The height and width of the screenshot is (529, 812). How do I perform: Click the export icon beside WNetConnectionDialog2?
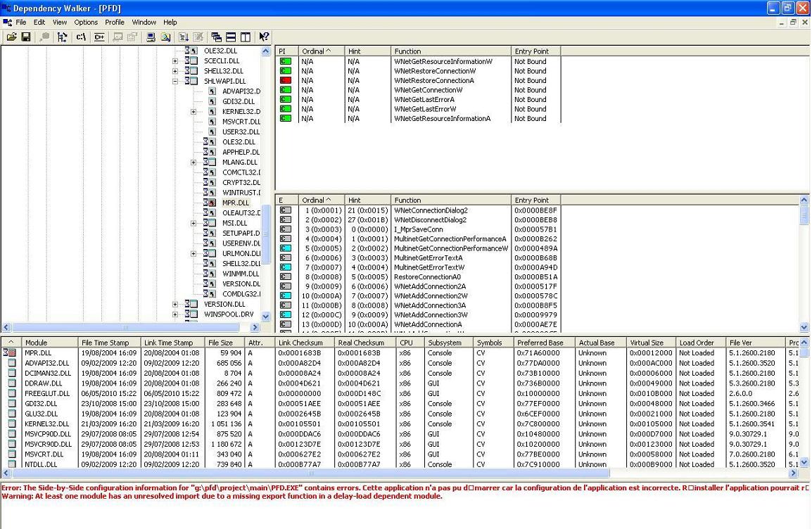pos(286,210)
